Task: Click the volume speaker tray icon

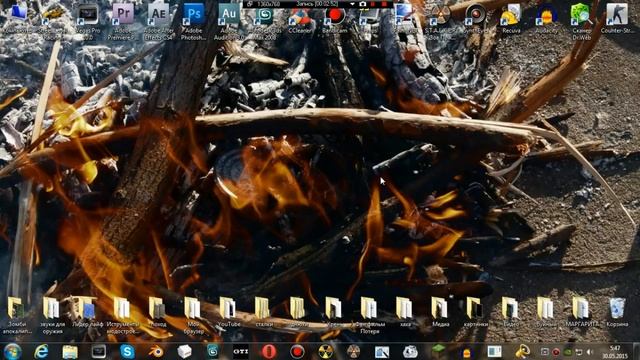Action: pos(589,352)
